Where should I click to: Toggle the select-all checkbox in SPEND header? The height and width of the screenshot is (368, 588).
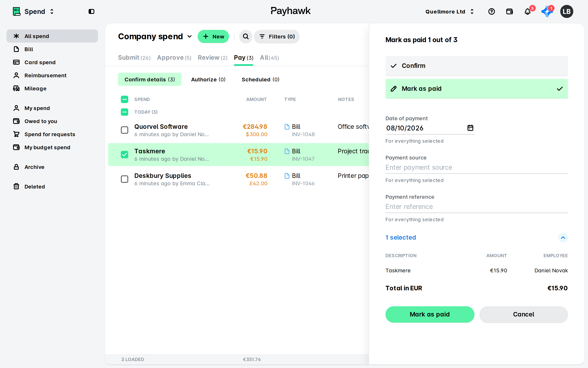[124, 99]
